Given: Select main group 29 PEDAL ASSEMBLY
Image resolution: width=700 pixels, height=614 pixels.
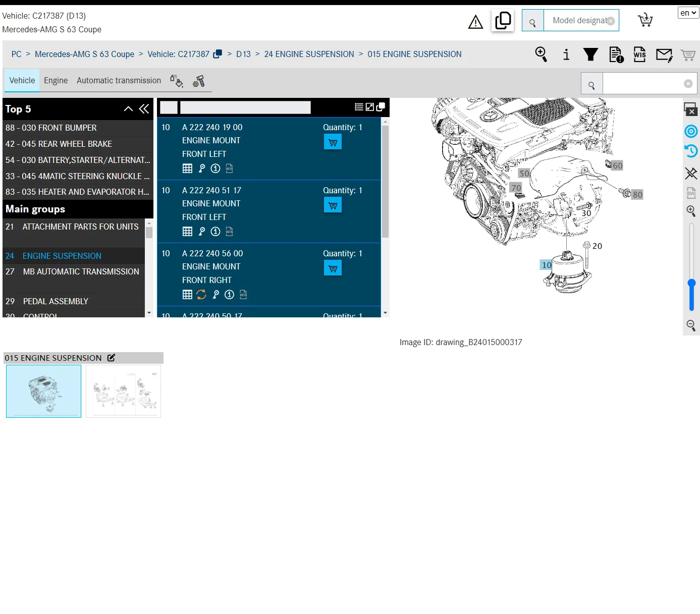Looking at the screenshot, I should 74,301.
